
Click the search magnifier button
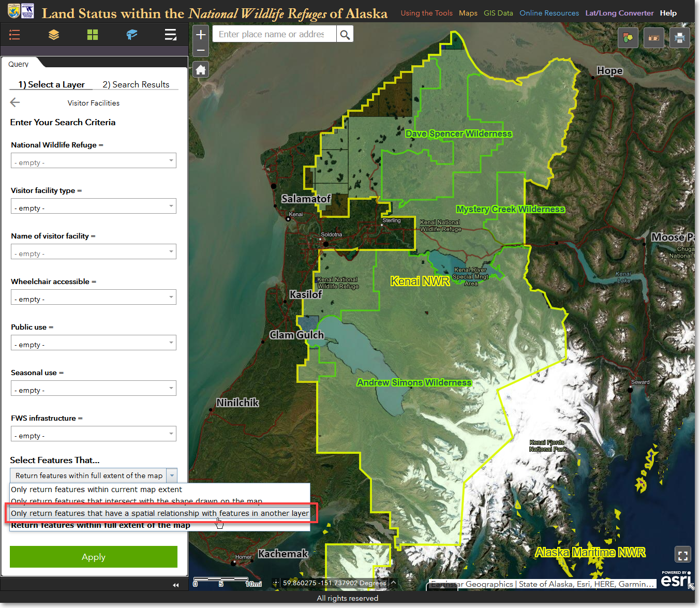point(345,35)
